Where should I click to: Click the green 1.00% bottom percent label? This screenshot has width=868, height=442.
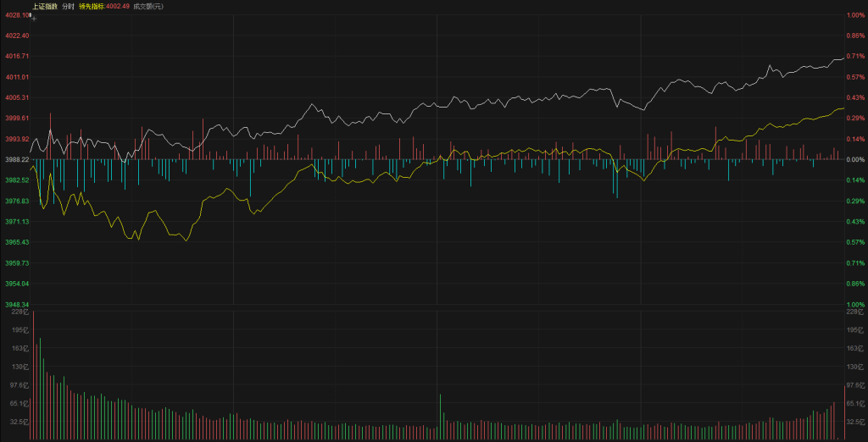pos(854,304)
